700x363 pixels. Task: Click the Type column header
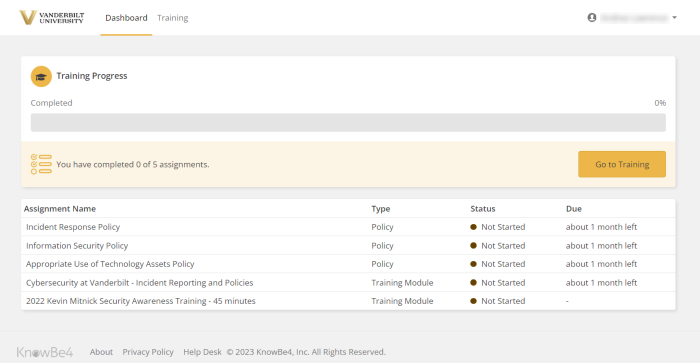tap(381, 209)
